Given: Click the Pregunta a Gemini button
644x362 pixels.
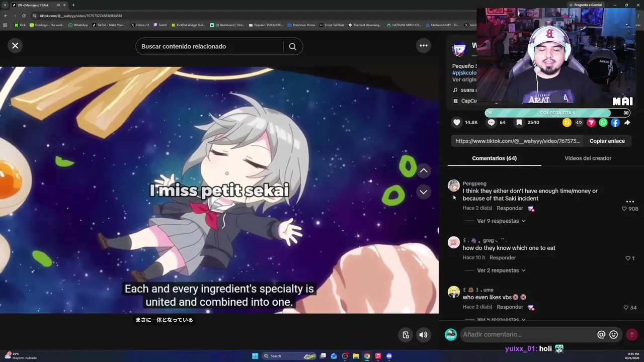Looking at the screenshot, I should [585, 5].
